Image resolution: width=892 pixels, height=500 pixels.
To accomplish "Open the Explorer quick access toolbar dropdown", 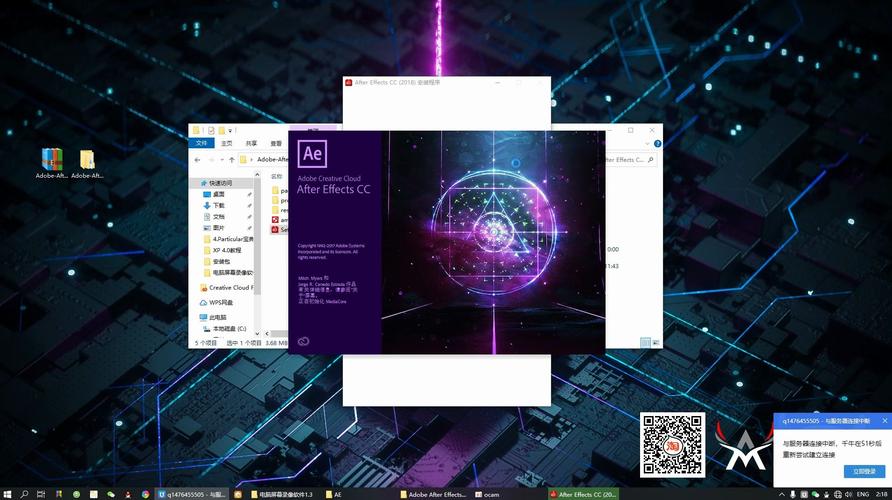I will (x=230, y=131).
